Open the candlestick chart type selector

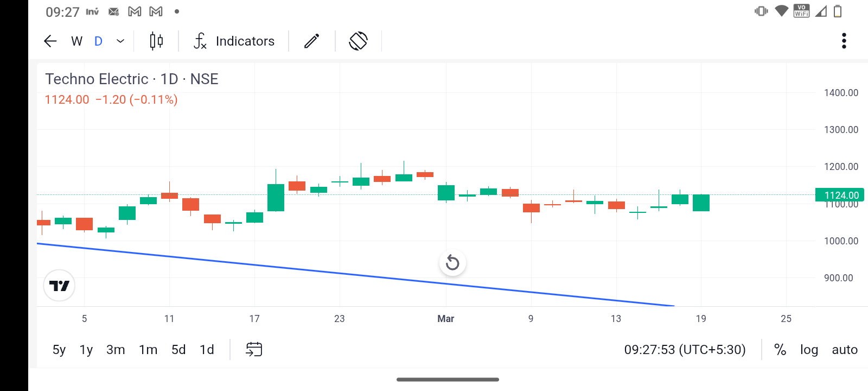point(156,41)
